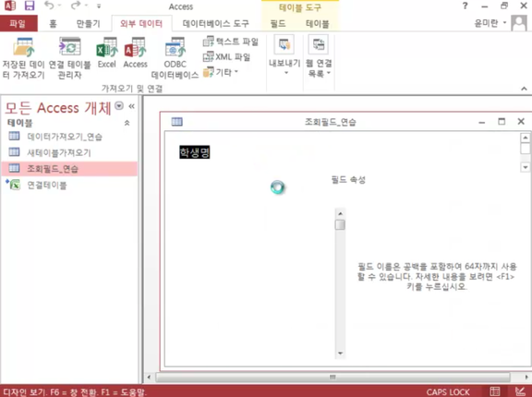Click the 테이블 도구 contextual header

tap(300, 7)
